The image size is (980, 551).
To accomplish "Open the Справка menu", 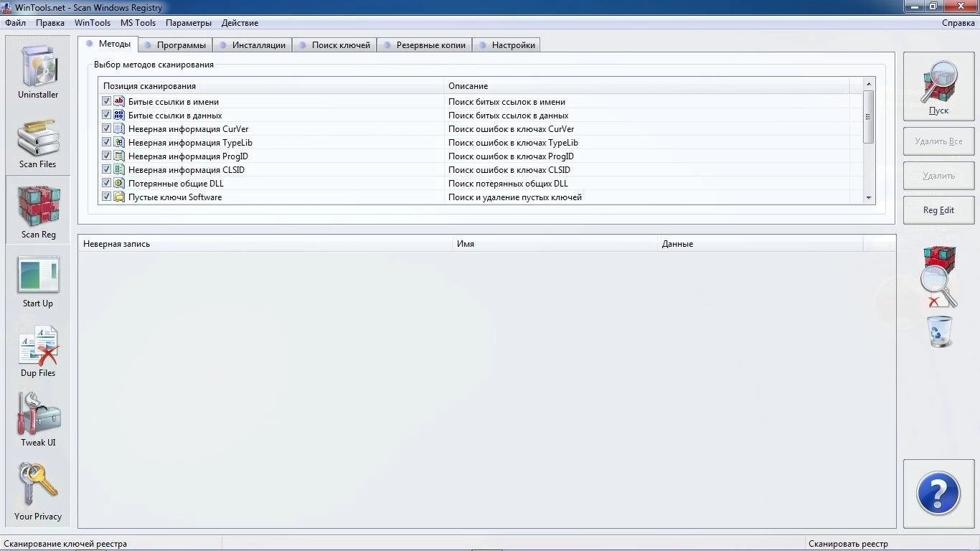I will 958,23.
